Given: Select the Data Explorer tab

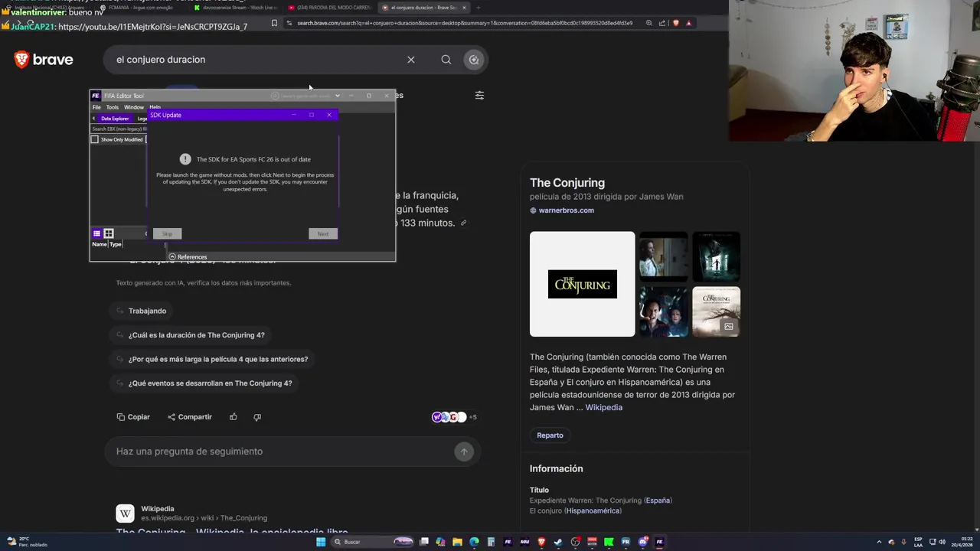Looking at the screenshot, I should point(115,119).
